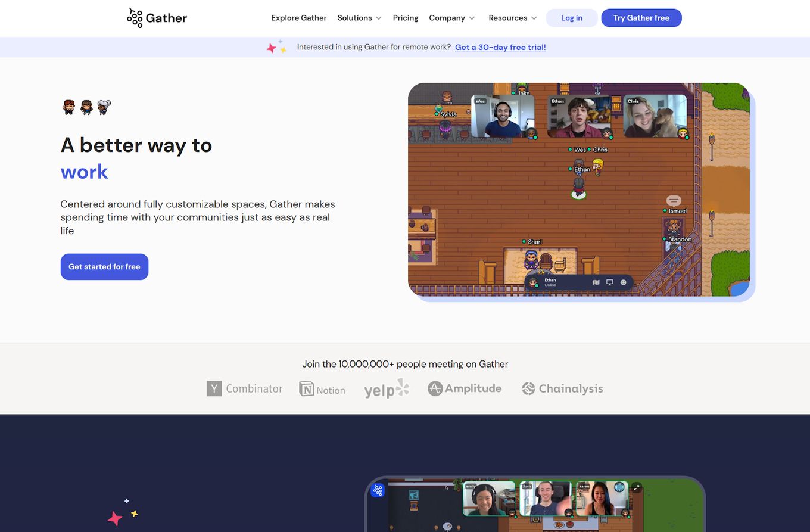Click the megaphone icon in lower preview
Viewport: 810px width, 532px height.
(413, 495)
